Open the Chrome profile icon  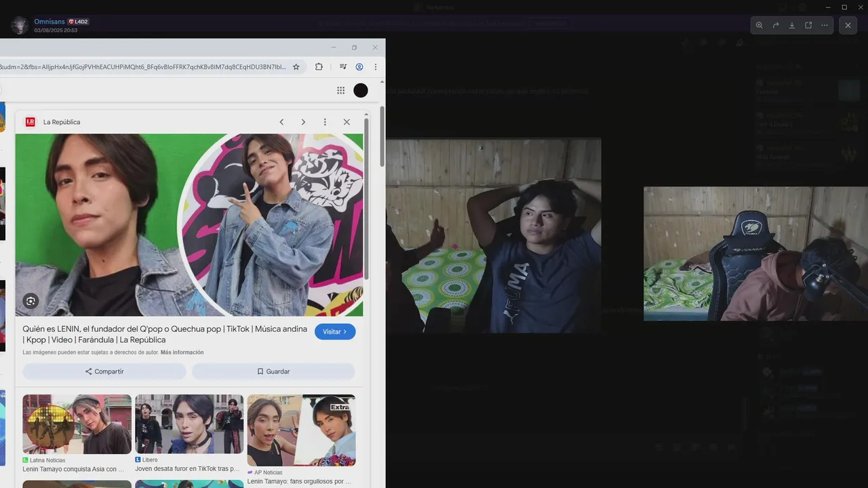point(359,67)
